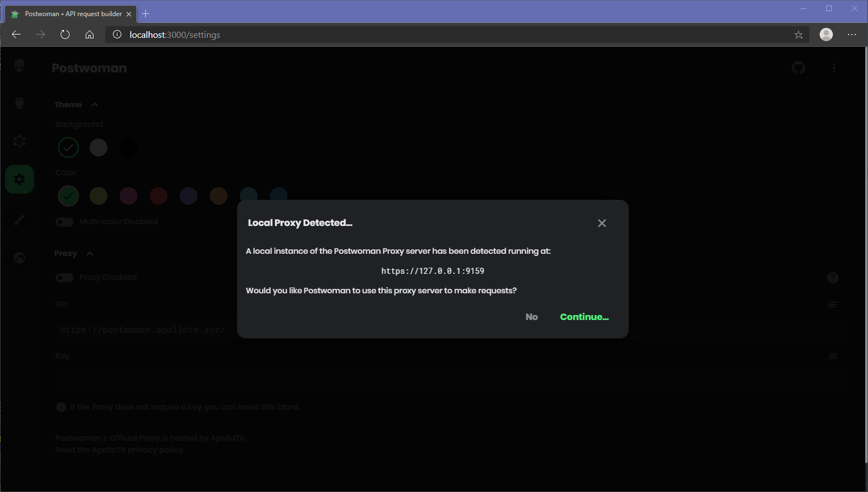Click the https://127.0.0.1:9159 address text
The image size is (868, 492).
coord(433,271)
